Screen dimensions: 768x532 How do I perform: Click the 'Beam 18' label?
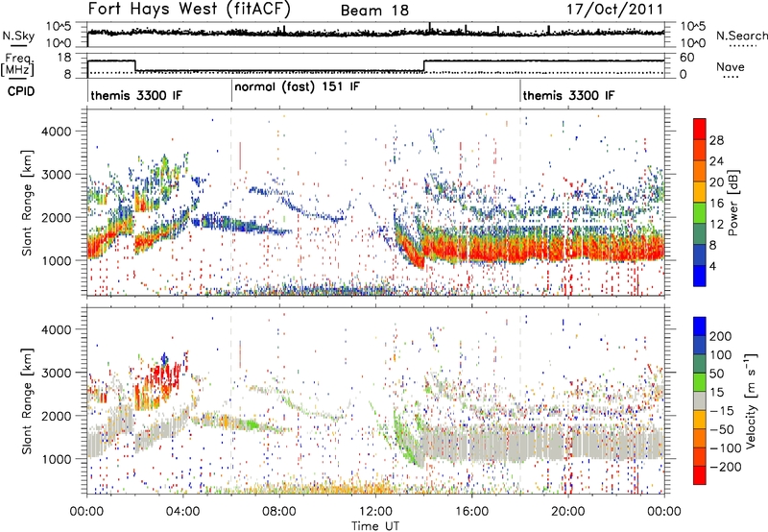(374, 11)
